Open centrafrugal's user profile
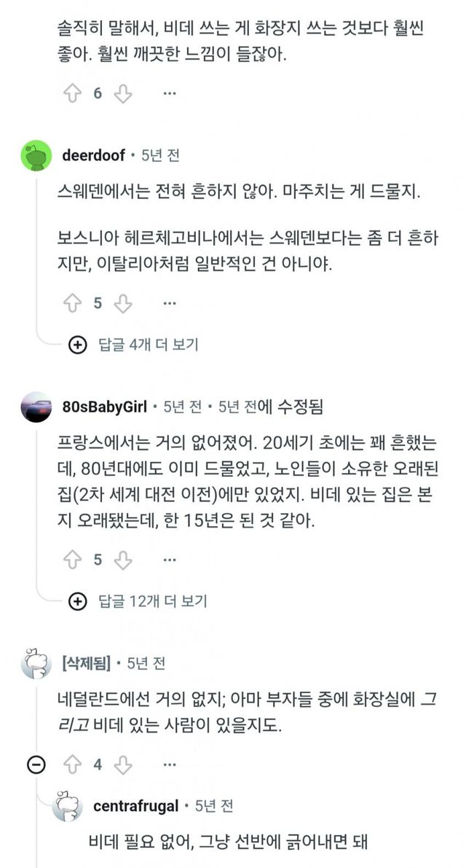The width and height of the screenshot is (466, 868). (x=134, y=806)
